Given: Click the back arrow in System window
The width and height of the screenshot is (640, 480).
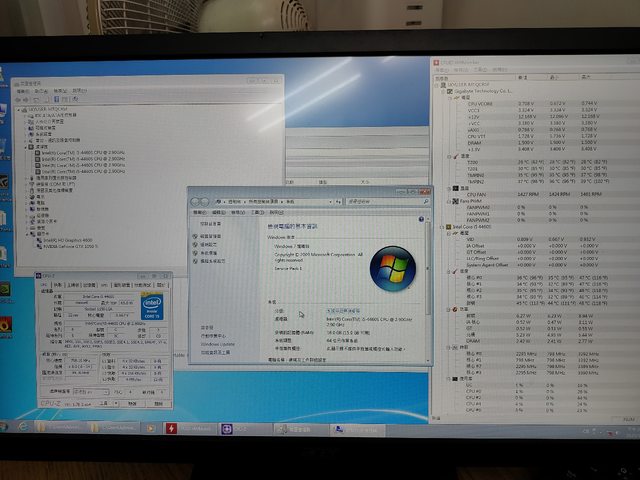Looking at the screenshot, I should click(x=196, y=199).
